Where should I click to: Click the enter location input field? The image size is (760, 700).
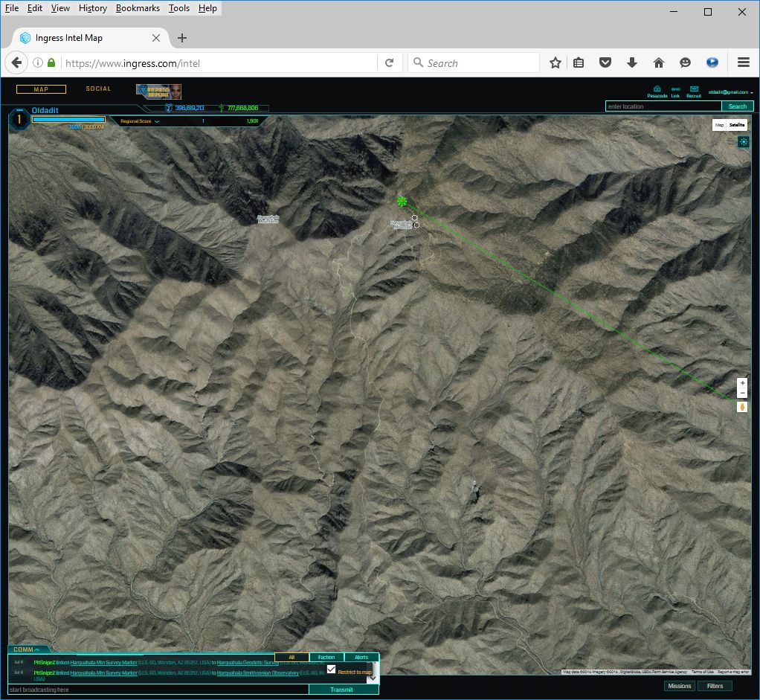pos(663,106)
